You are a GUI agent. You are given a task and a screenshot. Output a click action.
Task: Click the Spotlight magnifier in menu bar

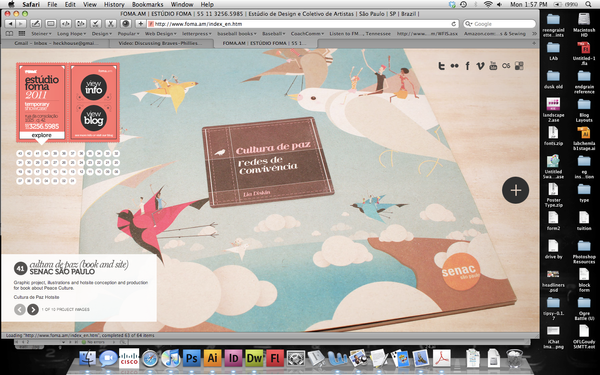coord(588,4)
